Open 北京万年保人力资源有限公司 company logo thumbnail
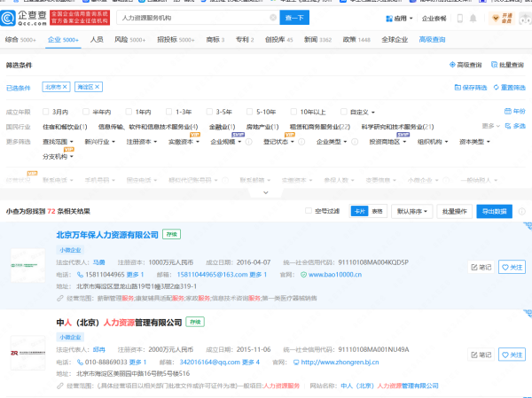532x398 pixels. pos(27,265)
